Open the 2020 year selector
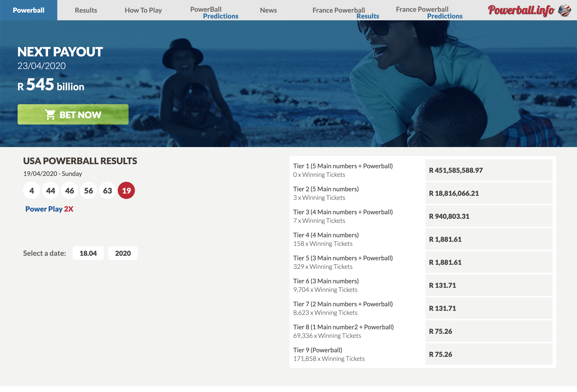Viewport: 577px width, 392px height. pyautogui.click(x=123, y=253)
